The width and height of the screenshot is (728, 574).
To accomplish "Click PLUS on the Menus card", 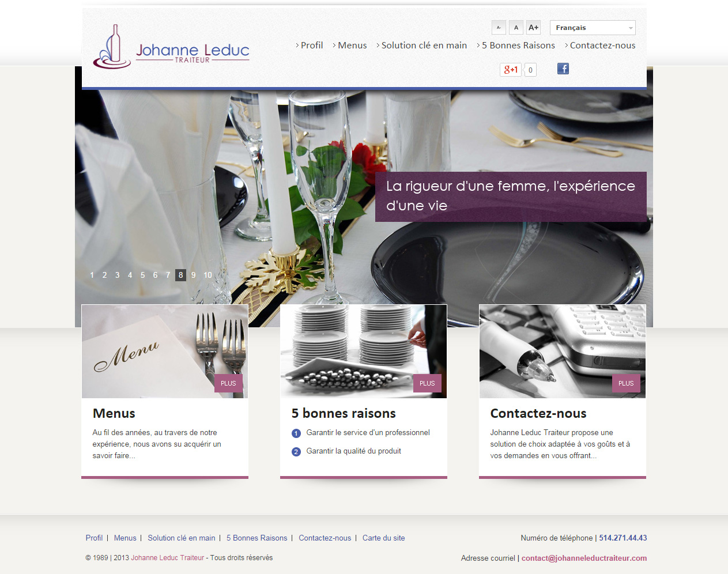I will (228, 383).
